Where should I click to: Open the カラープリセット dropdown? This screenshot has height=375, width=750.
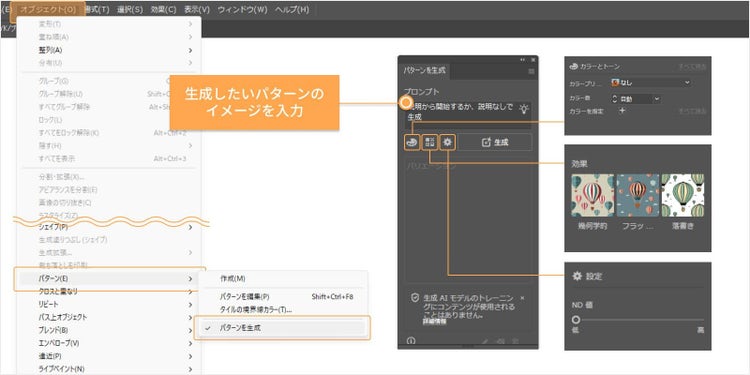(651, 82)
